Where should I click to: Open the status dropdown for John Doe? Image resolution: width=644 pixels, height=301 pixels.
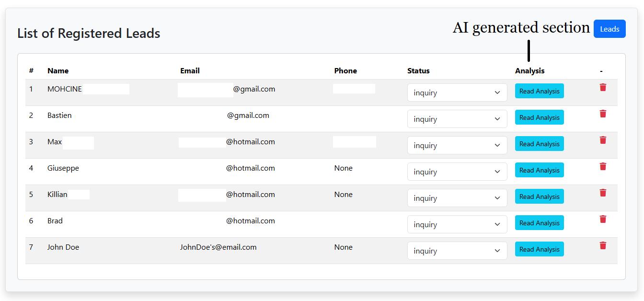[x=457, y=250]
